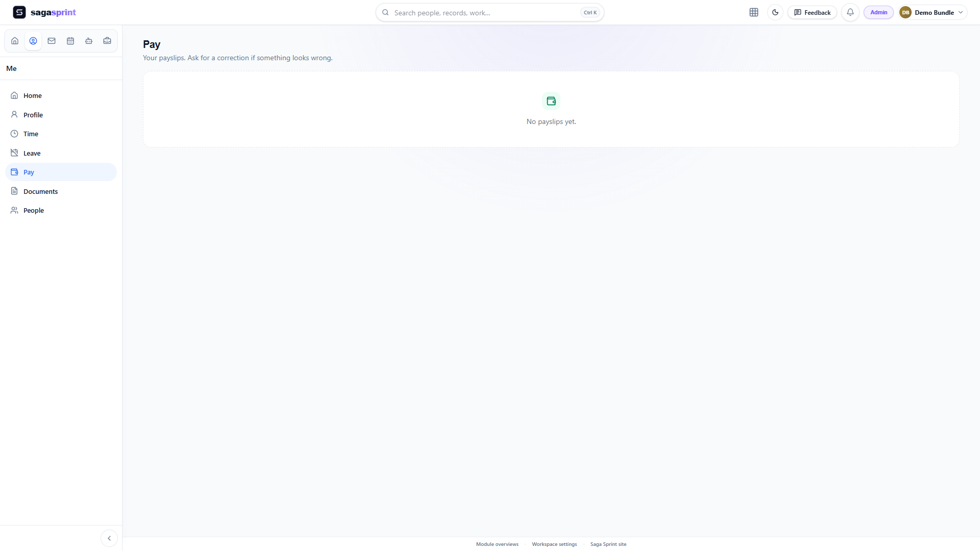Open notifications bell
The width and height of the screenshot is (980, 551).
coord(850,12)
